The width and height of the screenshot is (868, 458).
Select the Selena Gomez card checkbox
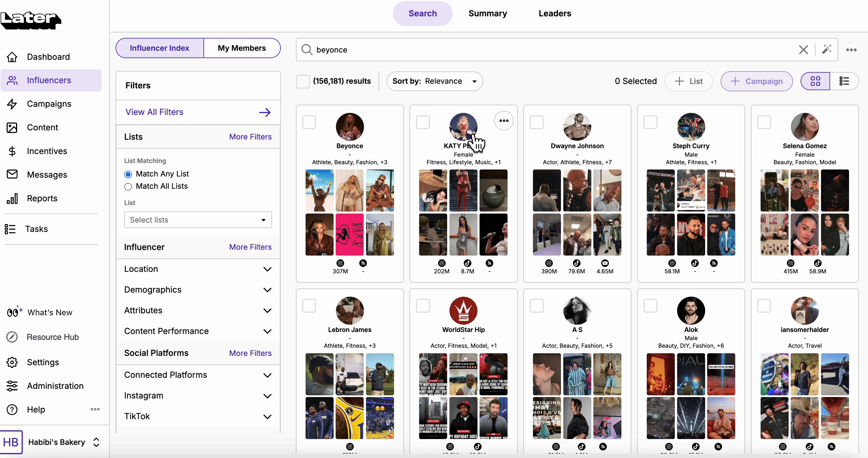[x=764, y=122]
